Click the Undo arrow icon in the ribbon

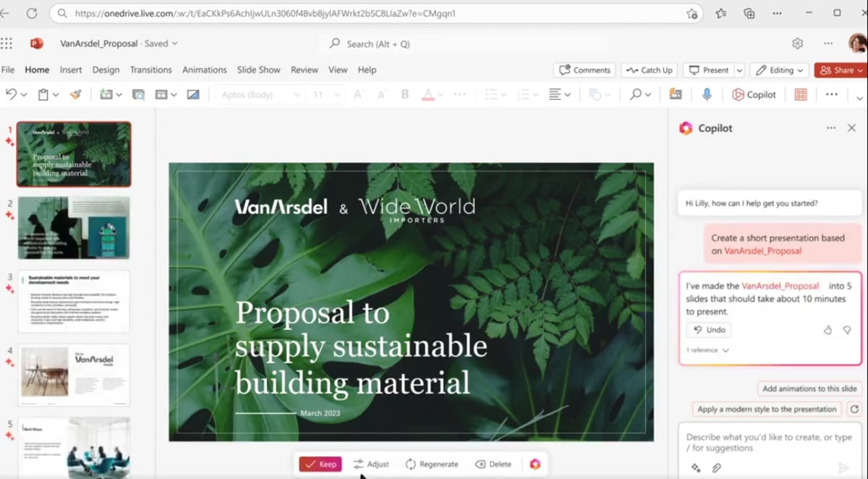(11, 95)
